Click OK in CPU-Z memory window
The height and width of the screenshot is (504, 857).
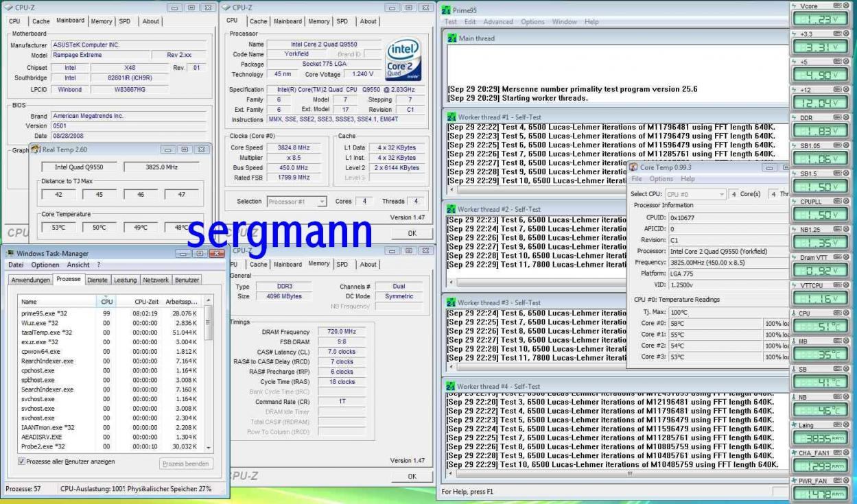pos(412,476)
